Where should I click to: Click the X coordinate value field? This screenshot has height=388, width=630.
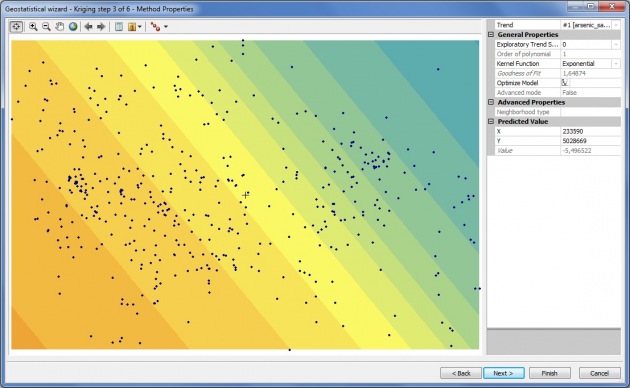click(590, 131)
